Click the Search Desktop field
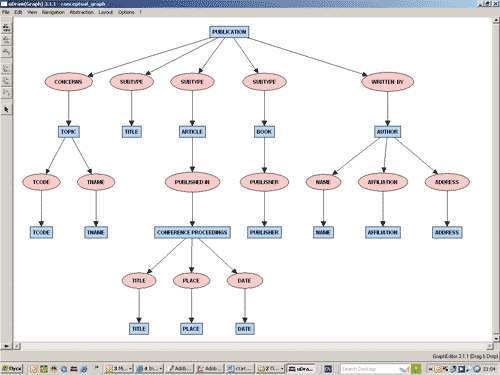 click(x=370, y=369)
